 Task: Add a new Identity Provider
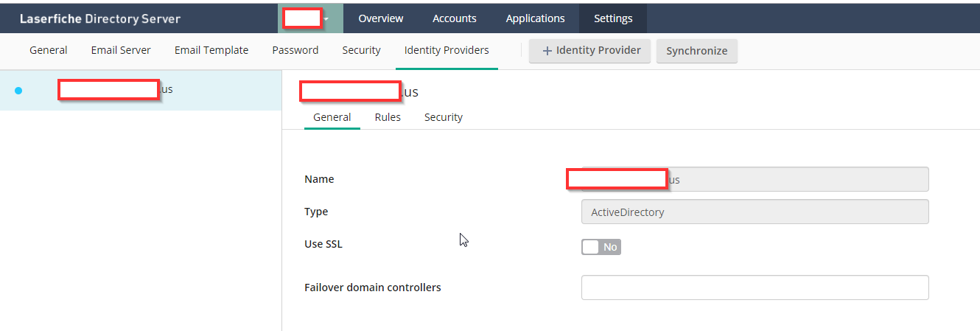pyautogui.click(x=590, y=51)
